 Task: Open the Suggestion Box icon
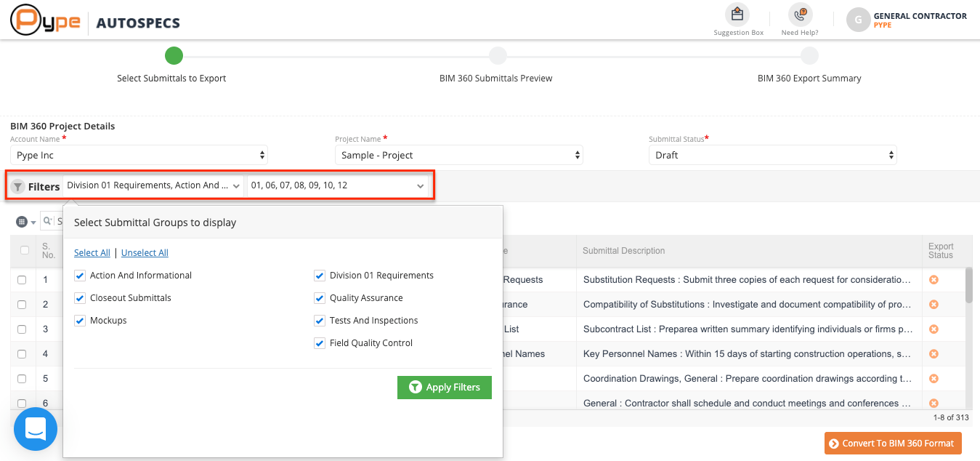click(738, 15)
